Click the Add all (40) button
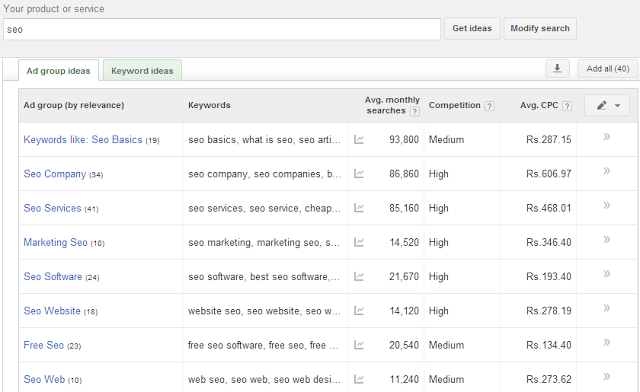This screenshot has height=392, width=640. click(608, 69)
